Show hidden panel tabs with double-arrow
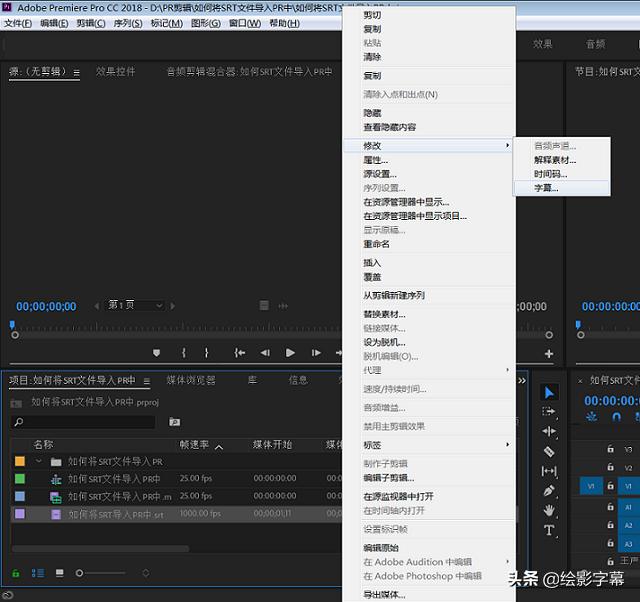 click(522, 381)
